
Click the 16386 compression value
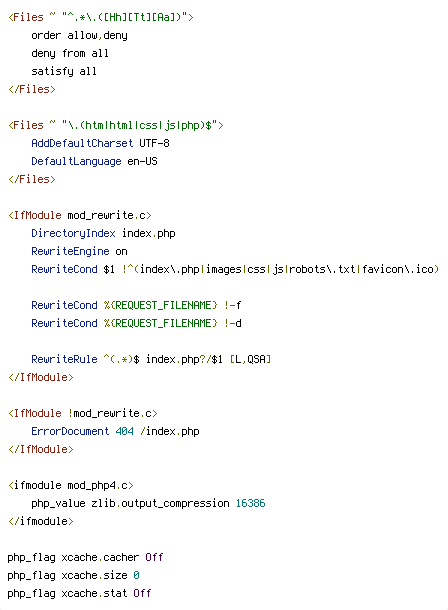[x=250, y=503]
